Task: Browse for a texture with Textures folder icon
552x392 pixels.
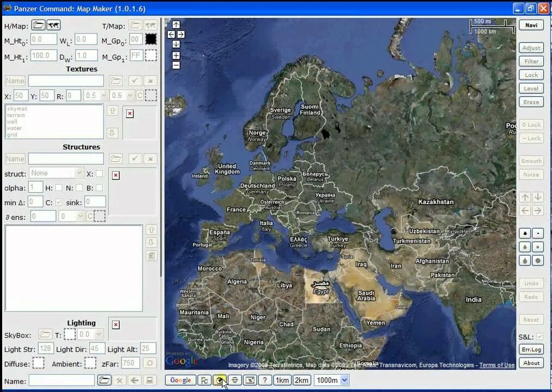Action: 115,81
